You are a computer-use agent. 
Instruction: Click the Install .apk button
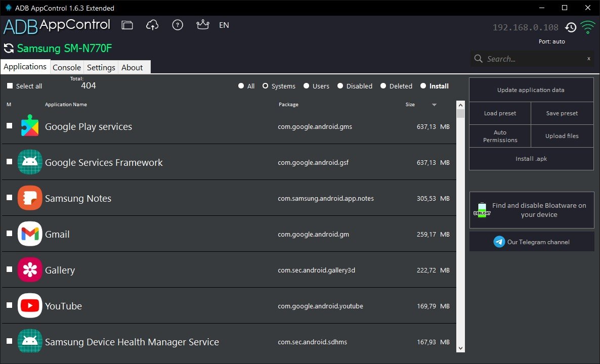coord(531,159)
